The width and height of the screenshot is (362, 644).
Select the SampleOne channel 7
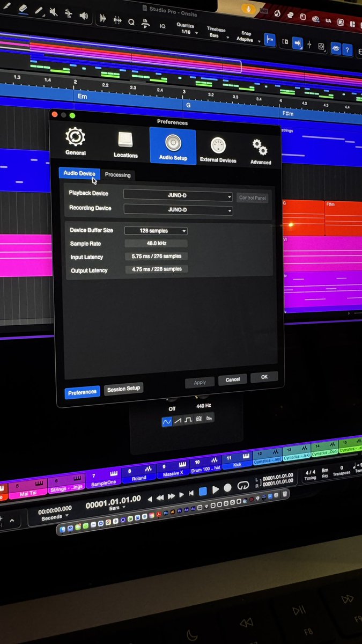click(104, 479)
